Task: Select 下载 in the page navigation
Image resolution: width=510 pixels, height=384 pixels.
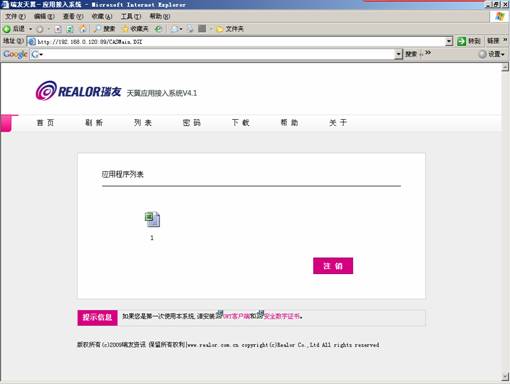Action: pos(241,123)
